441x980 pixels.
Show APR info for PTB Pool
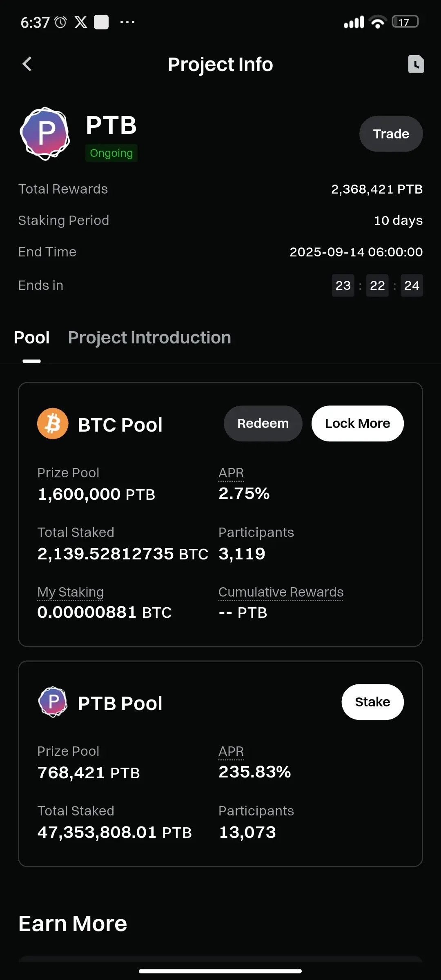coord(231,751)
